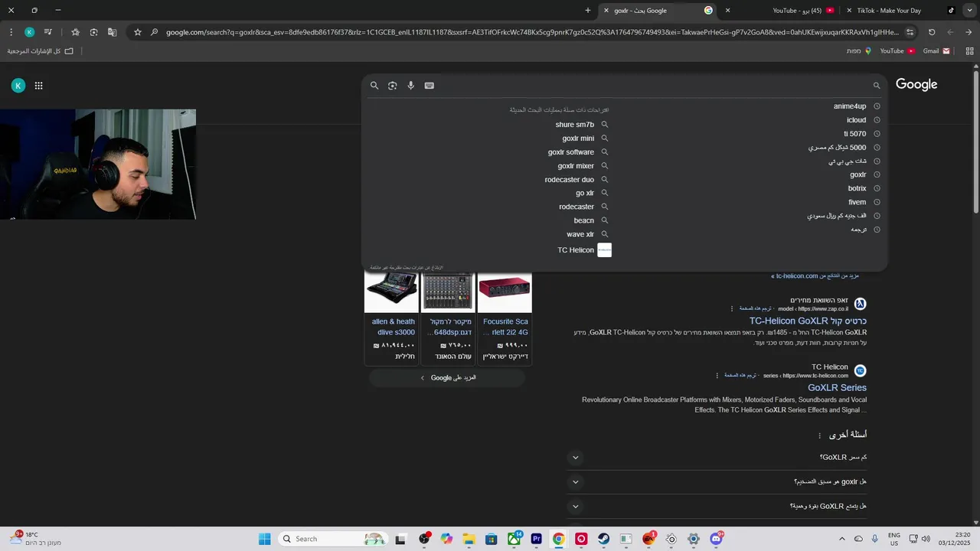Click the Chrome three-dot menu icon
980x551 pixels.
pos(11,32)
